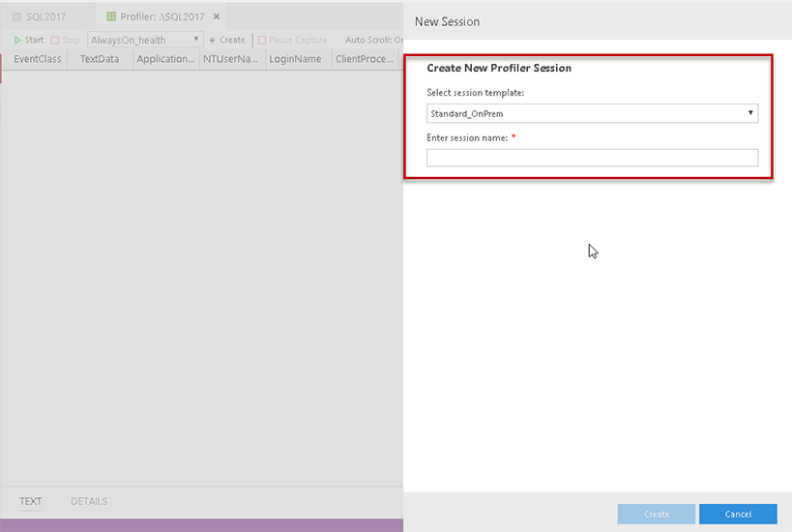Screen dimensions: 792x532
Task: Click the + Create toolbar button
Action: point(227,40)
